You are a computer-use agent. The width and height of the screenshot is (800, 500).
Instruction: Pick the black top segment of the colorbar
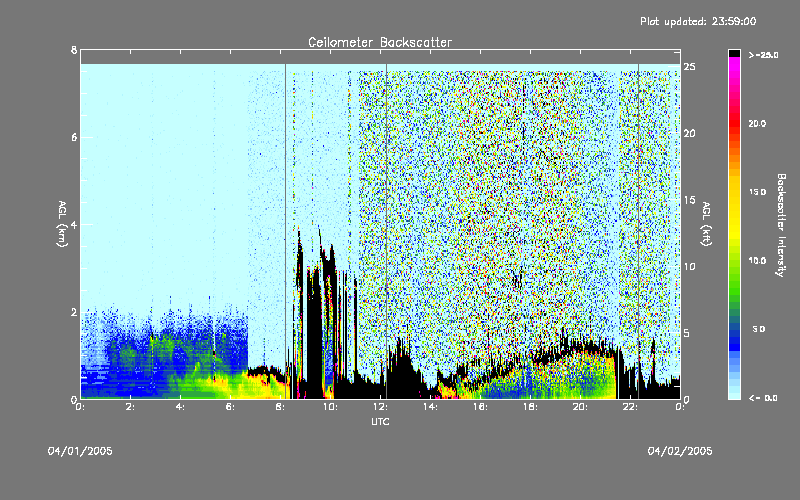click(x=734, y=53)
